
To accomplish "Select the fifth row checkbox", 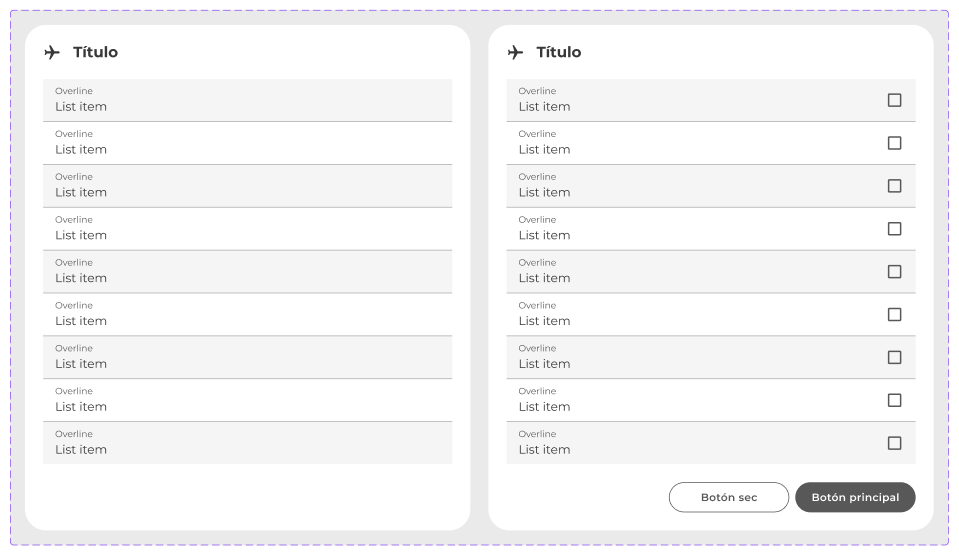I will (x=894, y=272).
